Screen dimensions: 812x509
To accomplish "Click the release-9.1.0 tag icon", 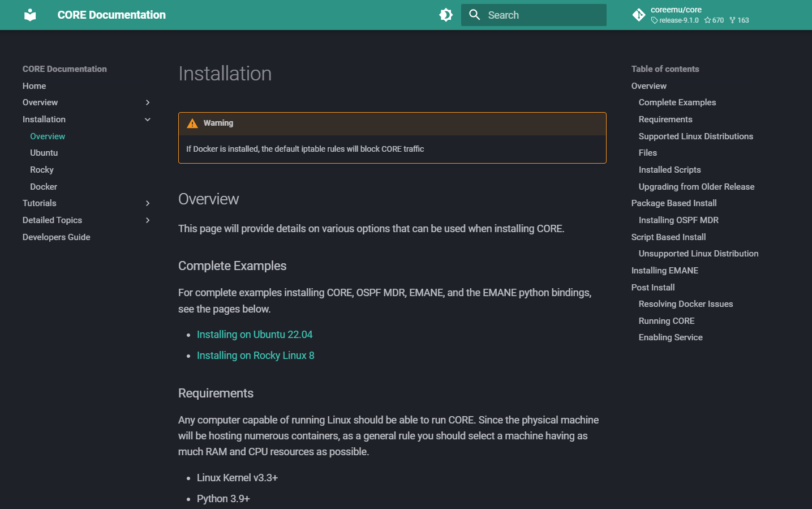I will tap(655, 20).
